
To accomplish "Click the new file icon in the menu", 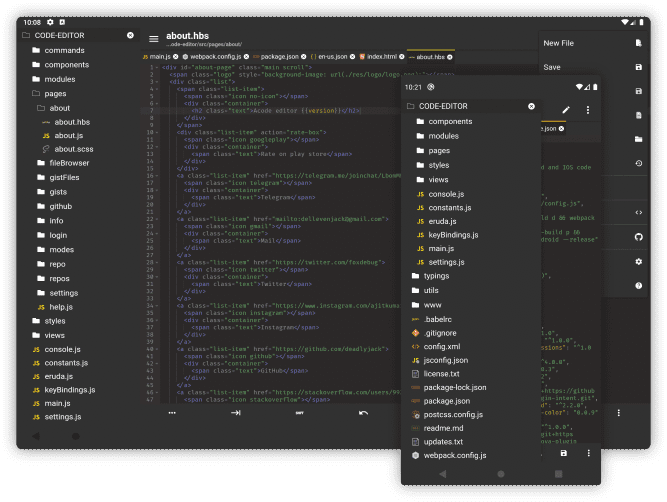I will tap(638, 43).
